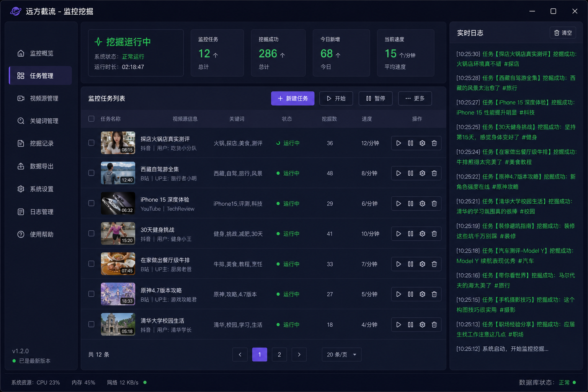The image size is (588, 392).
Task: Click the 今日新增 68 stat card
Action: tap(341, 53)
